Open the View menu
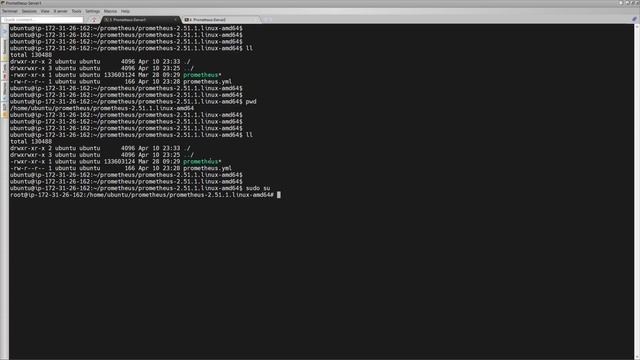The height and width of the screenshot is (360, 640). click(45, 11)
